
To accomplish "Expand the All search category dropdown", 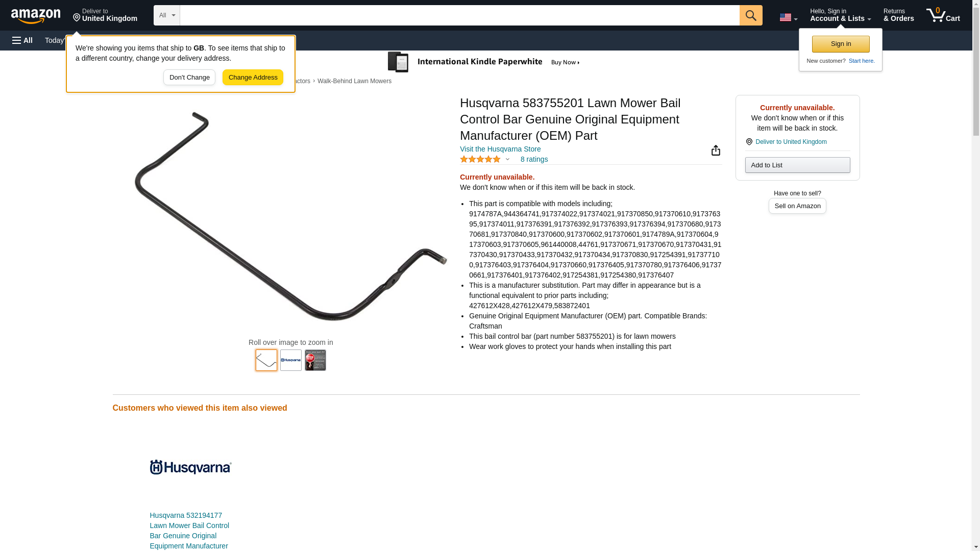I will pos(166,15).
